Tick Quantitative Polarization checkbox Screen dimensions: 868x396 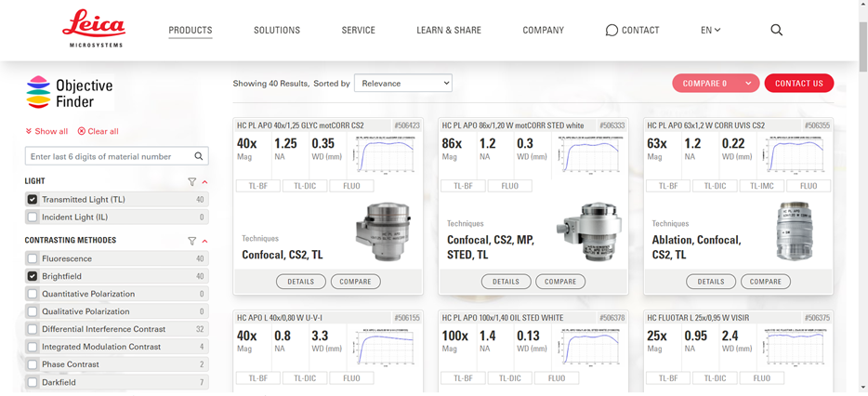[33, 294]
